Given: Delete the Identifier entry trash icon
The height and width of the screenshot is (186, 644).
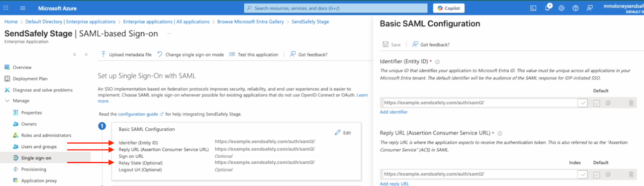Looking at the screenshot, I should [x=631, y=103].
